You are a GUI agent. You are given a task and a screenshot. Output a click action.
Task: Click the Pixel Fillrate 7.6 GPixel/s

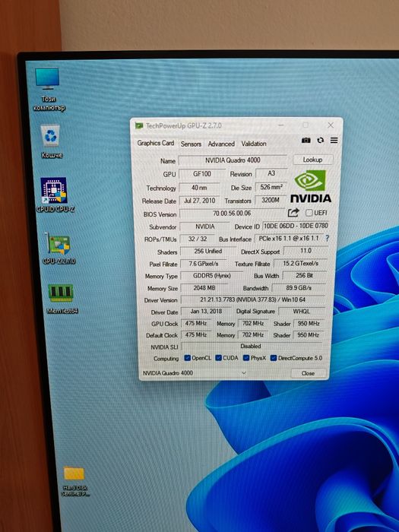point(204,264)
